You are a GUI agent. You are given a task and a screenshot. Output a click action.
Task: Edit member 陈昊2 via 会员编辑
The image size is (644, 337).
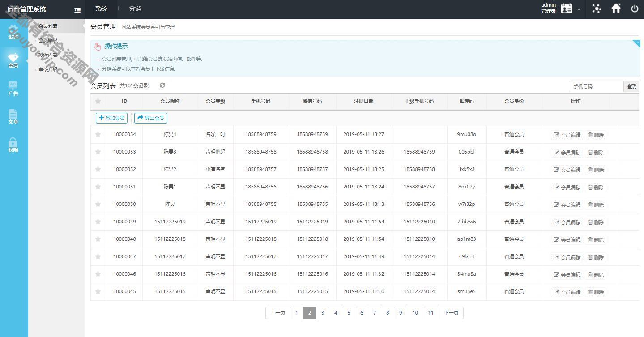[567, 170]
